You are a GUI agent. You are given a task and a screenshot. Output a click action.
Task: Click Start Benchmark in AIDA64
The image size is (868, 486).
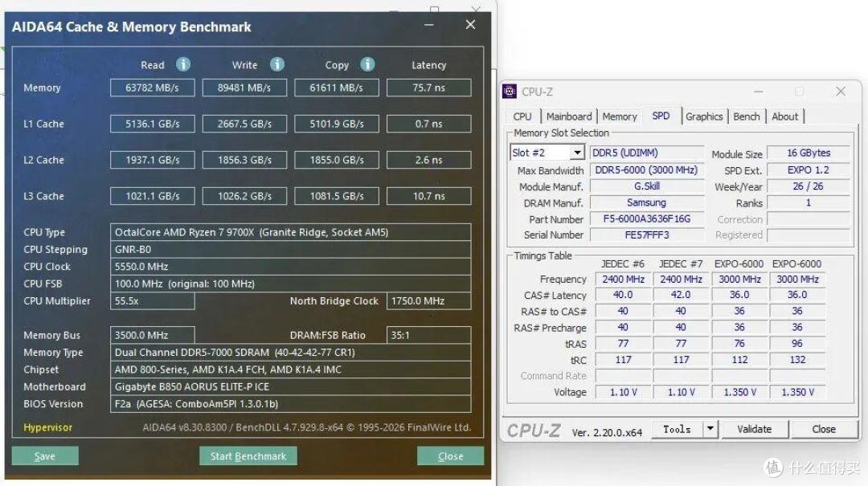click(248, 456)
